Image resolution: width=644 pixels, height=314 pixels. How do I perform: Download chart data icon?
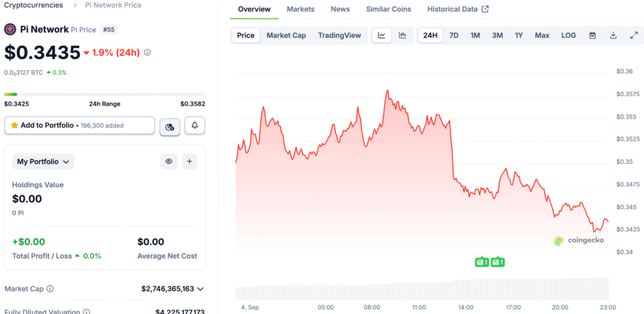613,35
